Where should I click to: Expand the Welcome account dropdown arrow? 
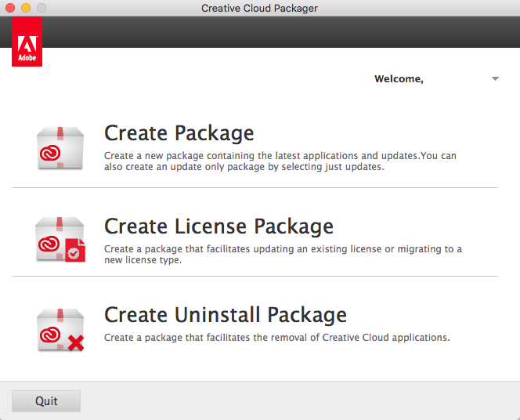(x=495, y=78)
